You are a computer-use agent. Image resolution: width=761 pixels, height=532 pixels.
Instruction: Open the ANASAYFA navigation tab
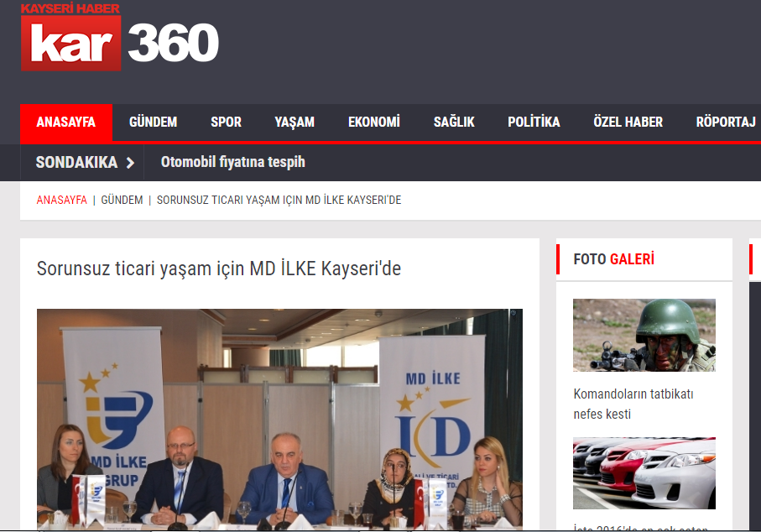65,123
